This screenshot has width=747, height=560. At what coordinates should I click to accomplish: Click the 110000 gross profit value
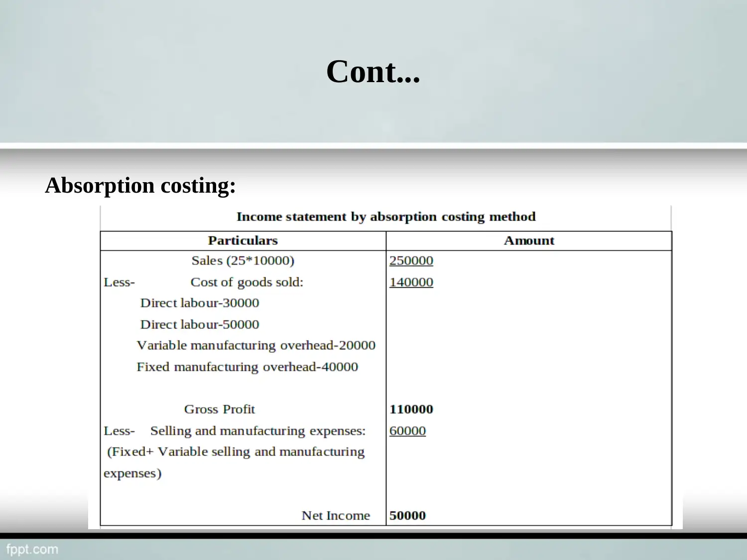[x=411, y=410]
